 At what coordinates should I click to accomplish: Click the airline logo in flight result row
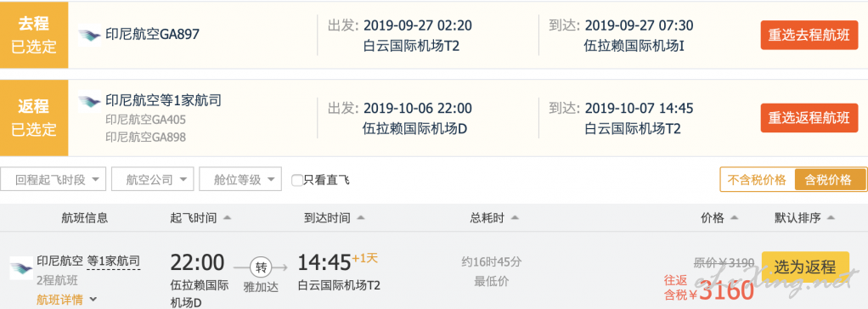coord(21,268)
